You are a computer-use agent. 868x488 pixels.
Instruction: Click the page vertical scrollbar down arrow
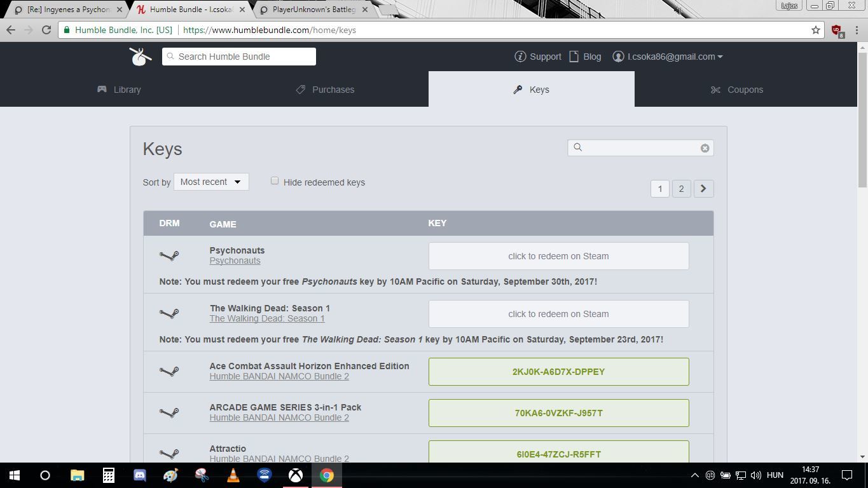coord(862,456)
